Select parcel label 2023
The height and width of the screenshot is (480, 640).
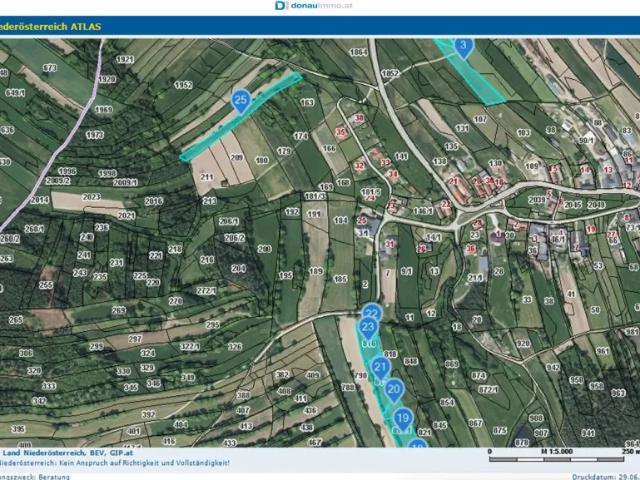[x=91, y=197]
